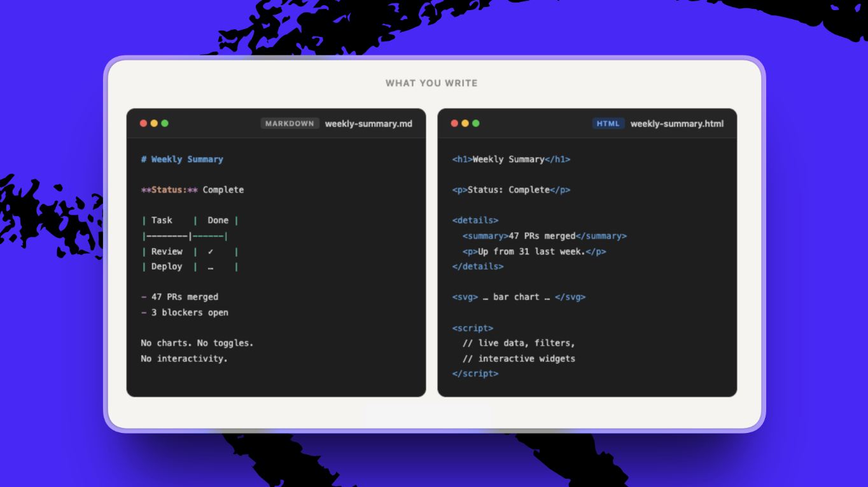This screenshot has height=487, width=868.
Task: Click the '<h1>Weekly Summary</h1>' line
Action: click(511, 160)
